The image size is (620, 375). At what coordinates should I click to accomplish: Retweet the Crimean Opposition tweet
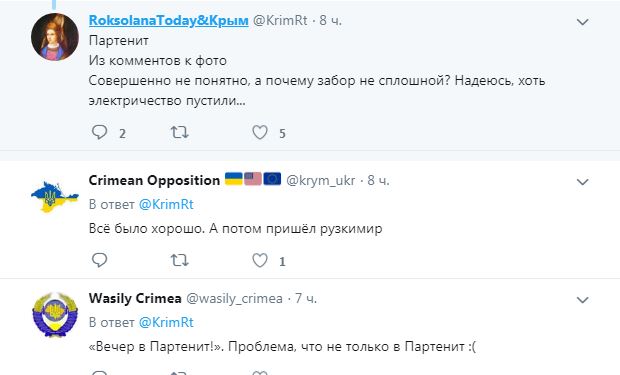(180, 260)
